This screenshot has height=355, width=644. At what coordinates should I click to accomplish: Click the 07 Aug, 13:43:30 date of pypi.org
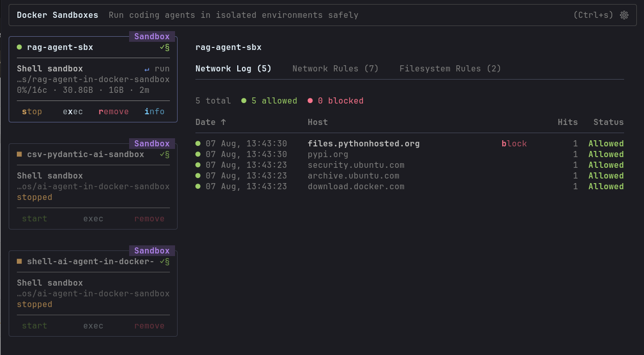pyautogui.click(x=246, y=155)
